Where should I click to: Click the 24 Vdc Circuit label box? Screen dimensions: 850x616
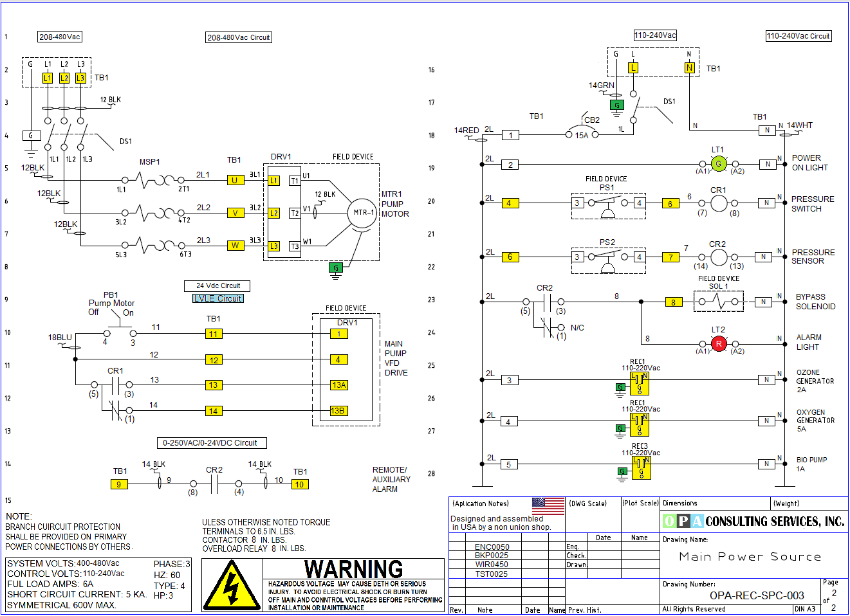[217, 285]
